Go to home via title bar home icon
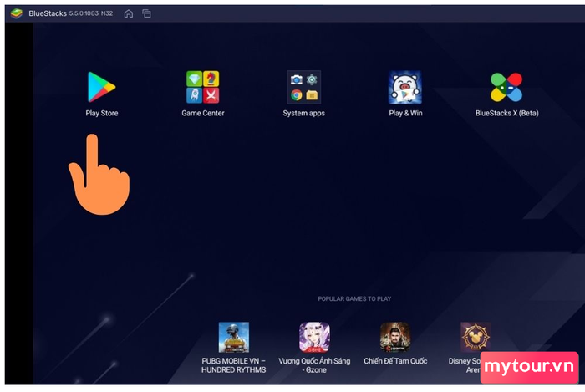 tap(128, 13)
